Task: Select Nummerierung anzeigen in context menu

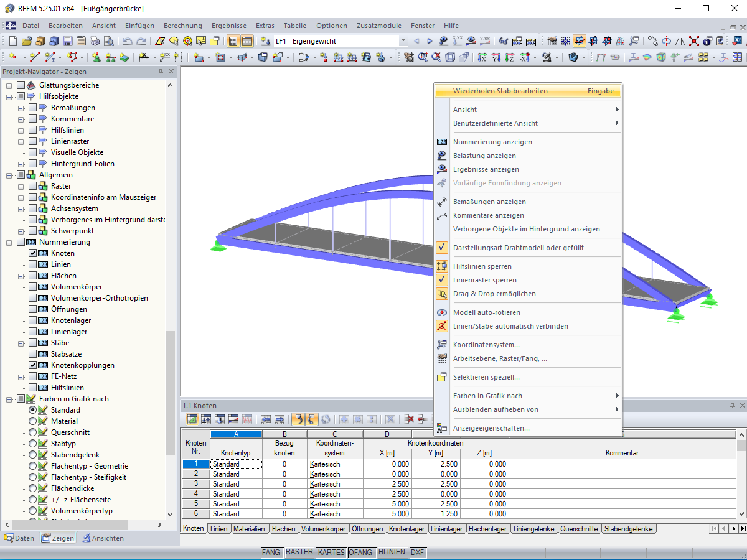Action: [x=528, y=142]
